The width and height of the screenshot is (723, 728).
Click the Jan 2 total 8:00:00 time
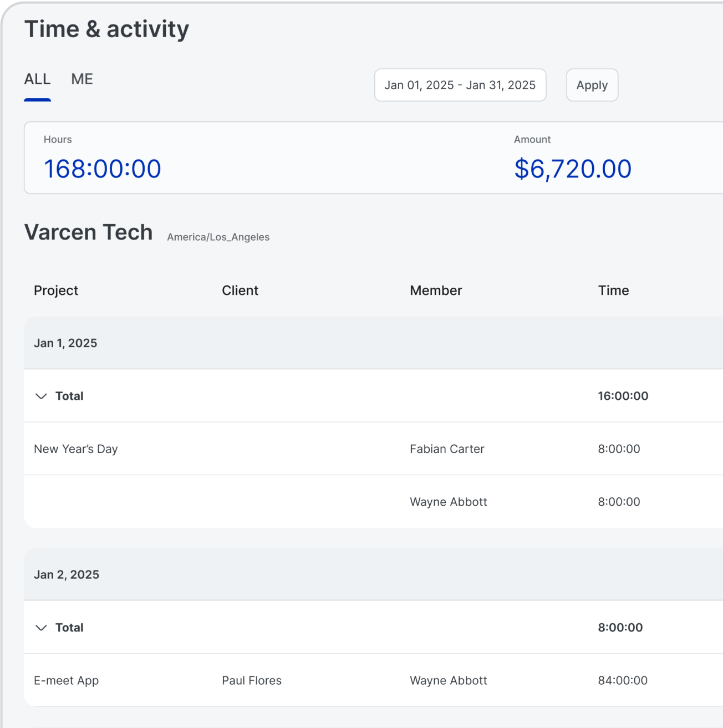click(x=620, y=628)
